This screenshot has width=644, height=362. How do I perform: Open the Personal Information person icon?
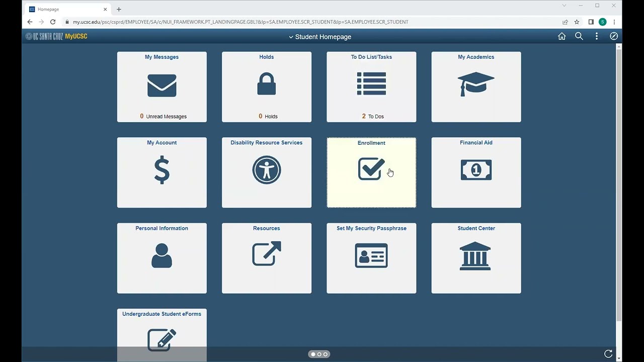pos(162,255)
